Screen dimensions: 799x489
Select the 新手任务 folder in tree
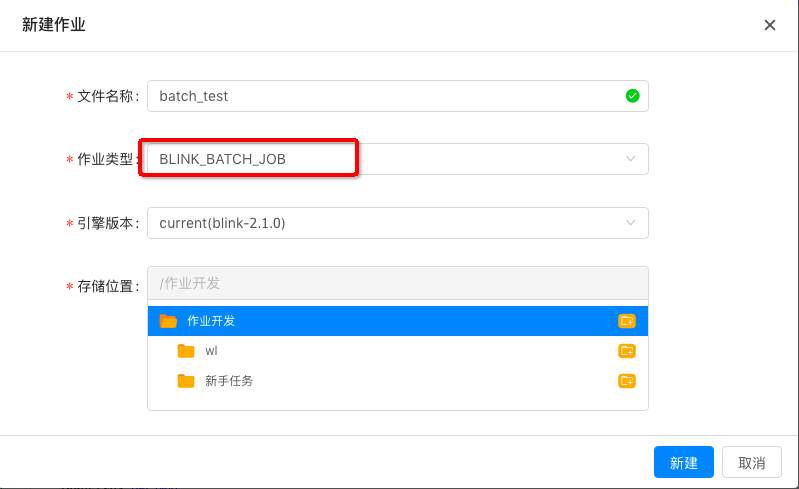click(397, 381)
